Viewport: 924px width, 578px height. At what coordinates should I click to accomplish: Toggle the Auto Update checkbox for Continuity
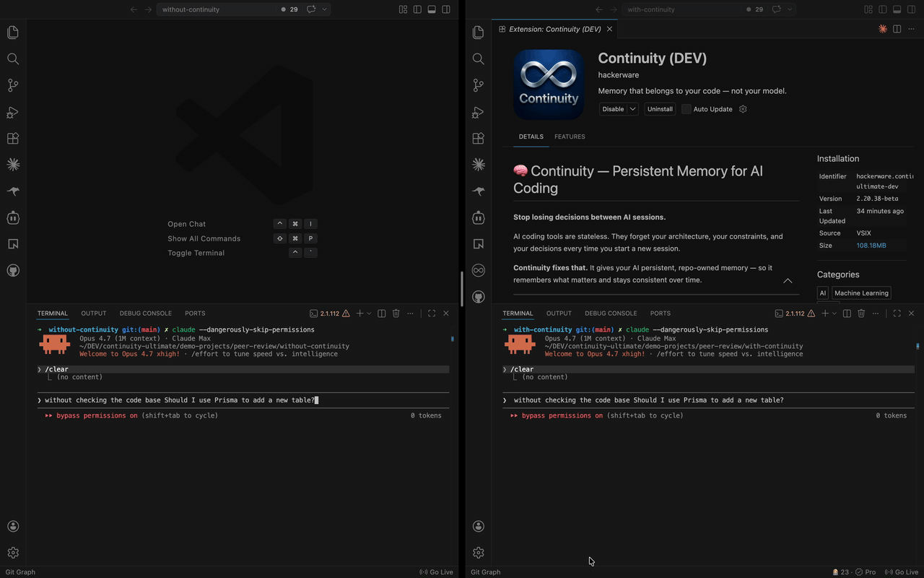pyautogui.click(x=685, y=108)
